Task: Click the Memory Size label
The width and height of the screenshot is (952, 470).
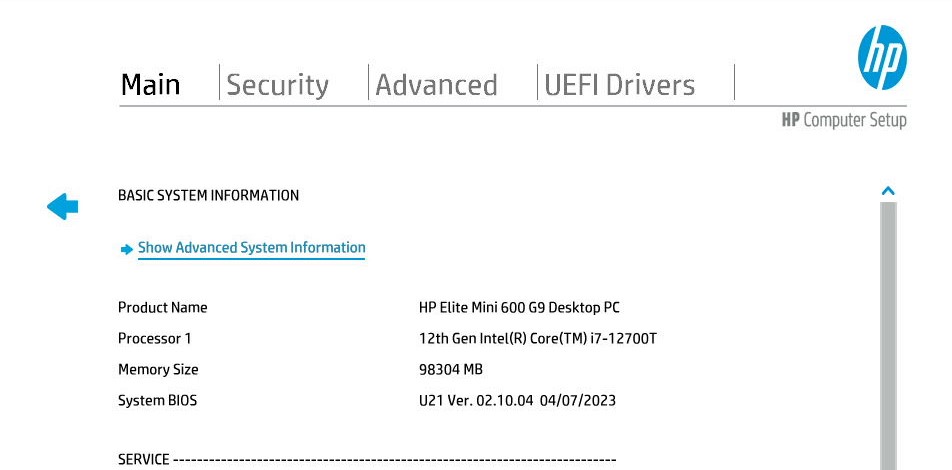Action: pyautogui.click(x=158, y=370)
